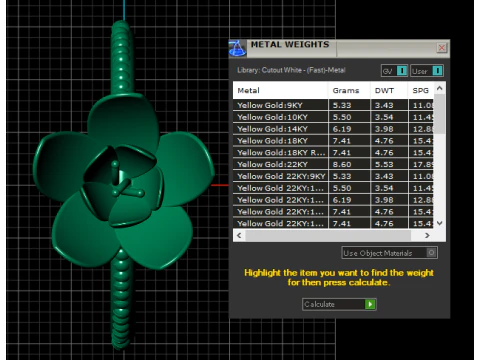Click the 6.19 grams value for 14KY
480x360 pixels.
pos(342,129)
